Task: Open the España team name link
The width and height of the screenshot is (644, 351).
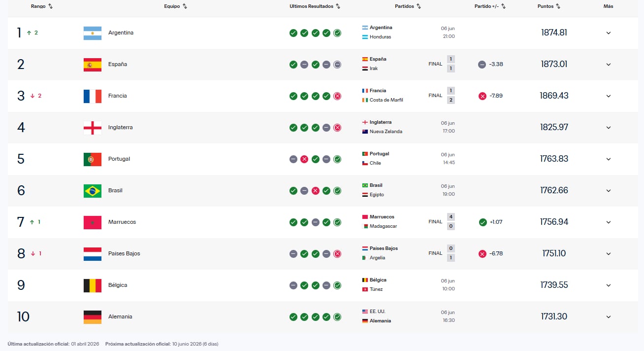Action: 118,64
